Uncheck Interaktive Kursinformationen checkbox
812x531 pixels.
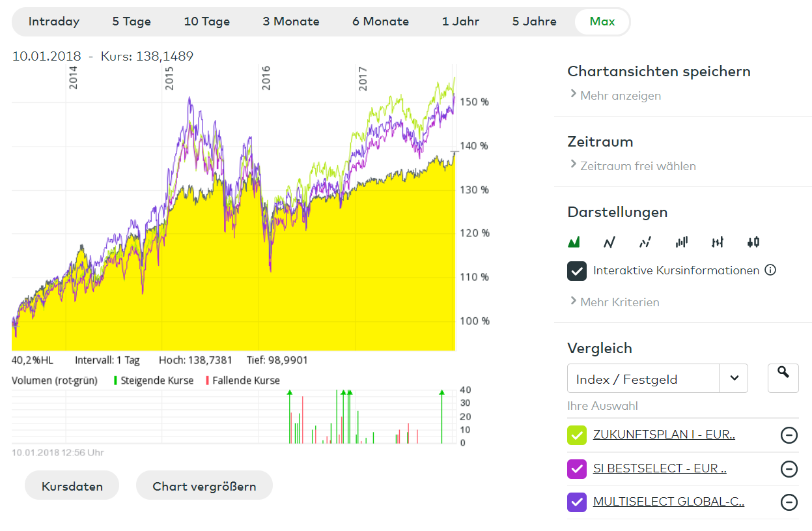[x=577, y=270]
